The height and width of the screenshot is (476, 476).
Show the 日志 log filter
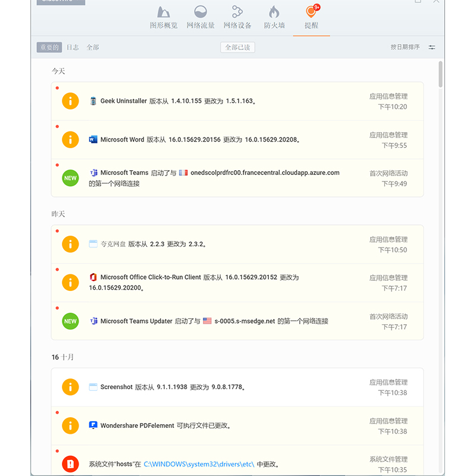pos(73,48)
